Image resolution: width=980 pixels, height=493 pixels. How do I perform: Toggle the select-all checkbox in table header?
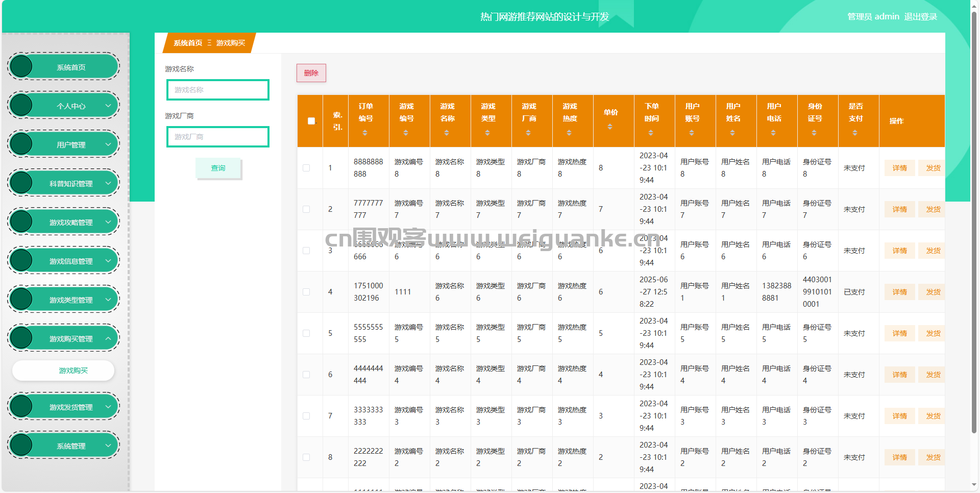[x=311, y=121]
